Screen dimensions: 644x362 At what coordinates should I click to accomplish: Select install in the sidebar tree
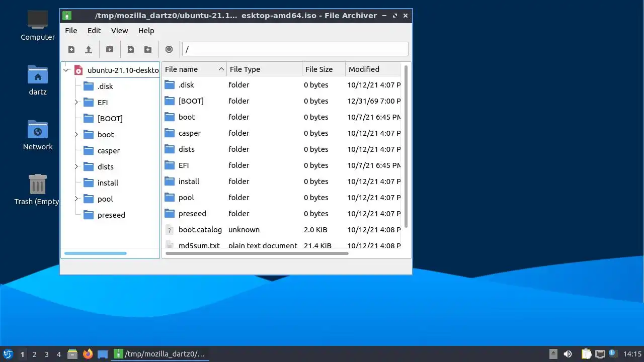point(108,183)
